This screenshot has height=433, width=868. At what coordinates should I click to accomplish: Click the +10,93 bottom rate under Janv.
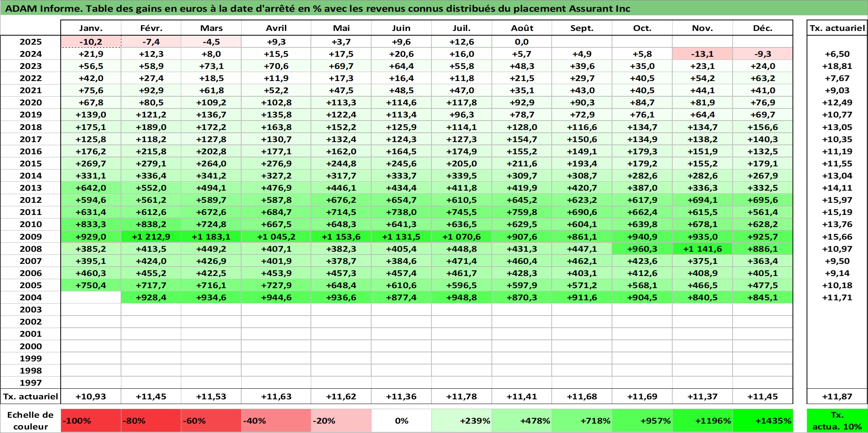click(x=91, y=396)
